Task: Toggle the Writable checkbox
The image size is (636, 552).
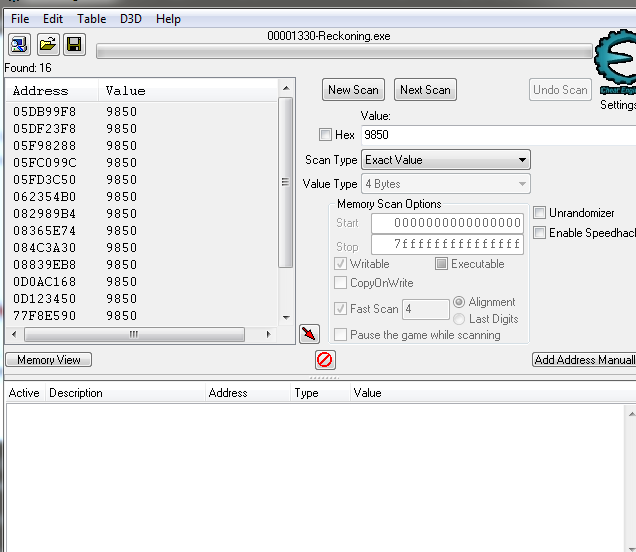Action: (x=340, y=264)
